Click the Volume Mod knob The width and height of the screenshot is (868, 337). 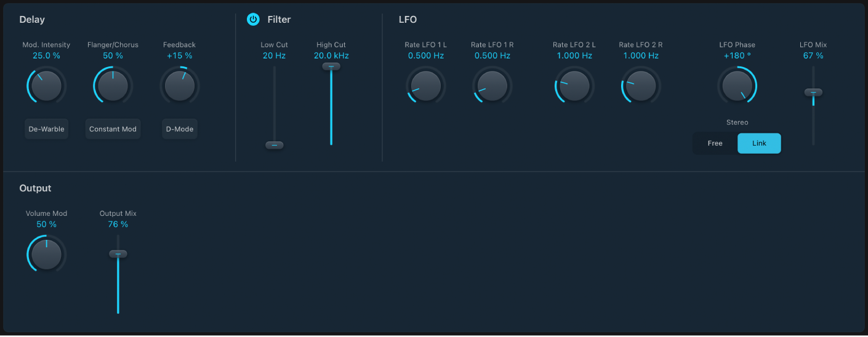click(46, 255)
